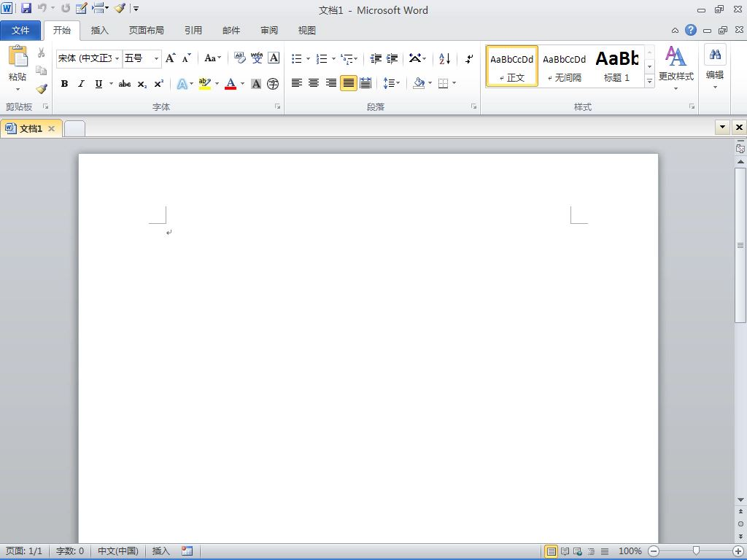The width and height of the screenshot is (747, 560).
Task: Toggle Character Shading button
Action: coord(256,84)
